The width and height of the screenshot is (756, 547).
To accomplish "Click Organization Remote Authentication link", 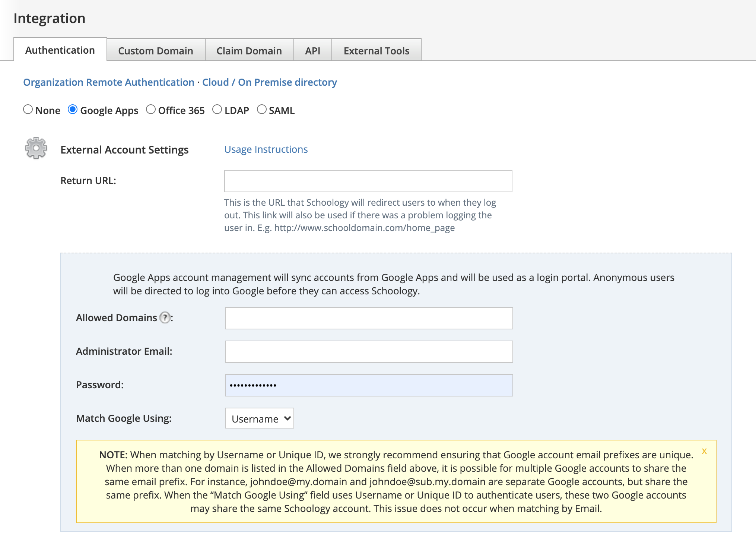I will 109,82.
